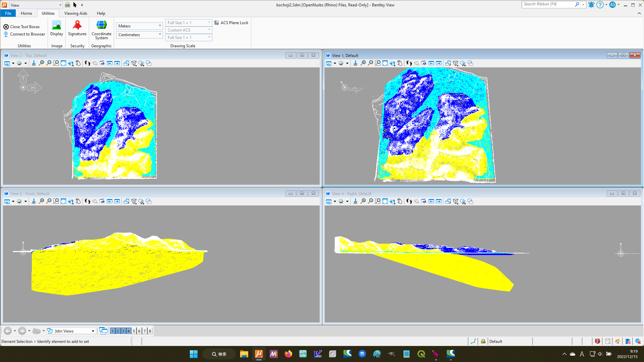Click Adjust View Brightness sun icon in View 2

pyautogui.click(x=19, y=63)
